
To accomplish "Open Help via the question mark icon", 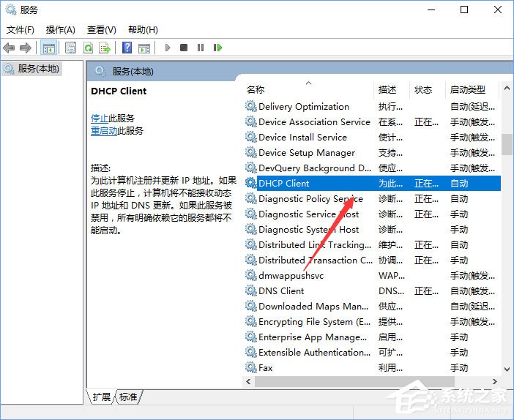I will click(x=127, y=48).
